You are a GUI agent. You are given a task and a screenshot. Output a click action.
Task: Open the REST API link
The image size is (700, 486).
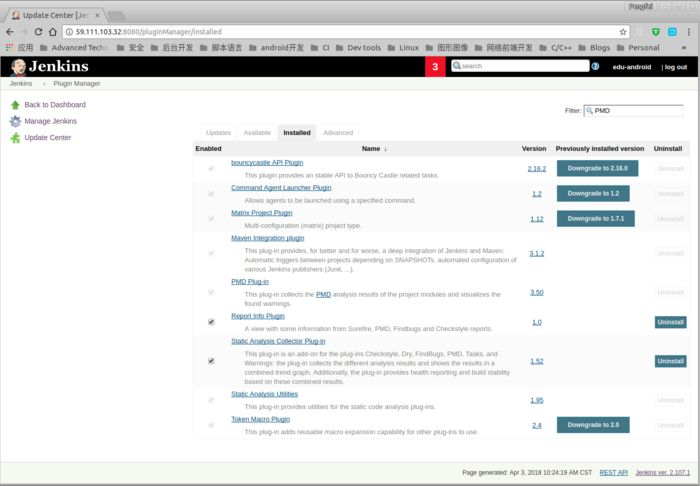coord(613,473)
